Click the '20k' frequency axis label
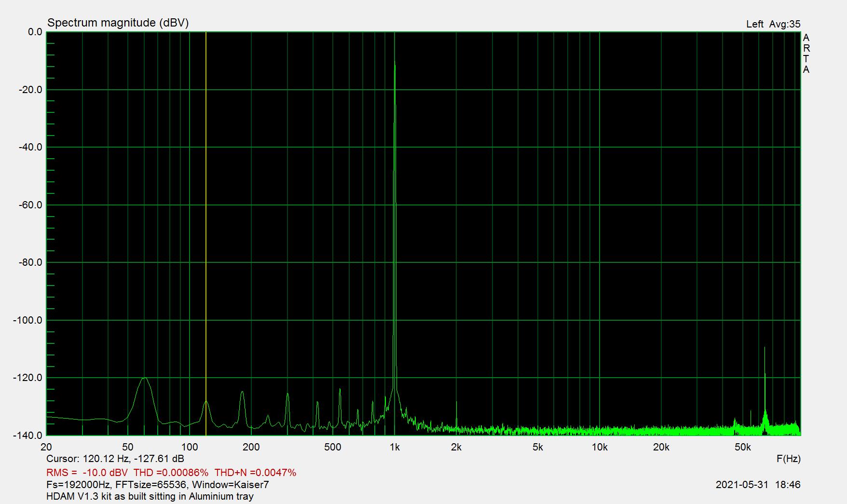 tap(661, 447)
